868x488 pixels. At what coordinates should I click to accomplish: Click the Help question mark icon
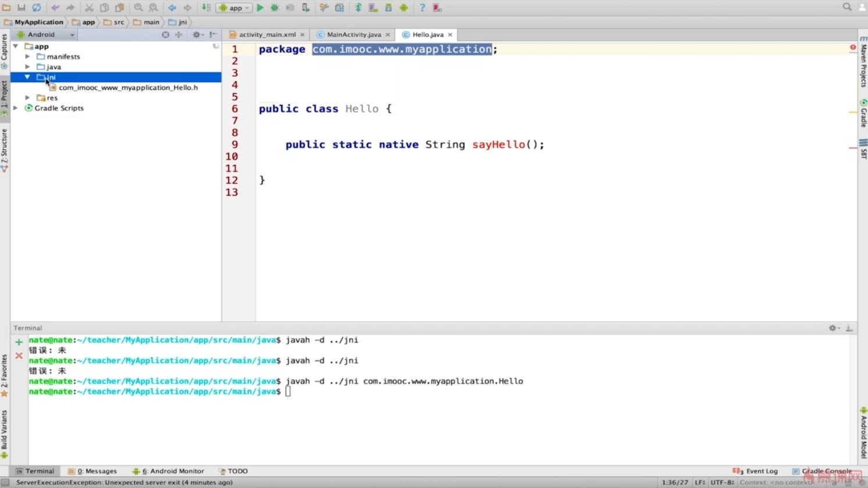(422, 8)
